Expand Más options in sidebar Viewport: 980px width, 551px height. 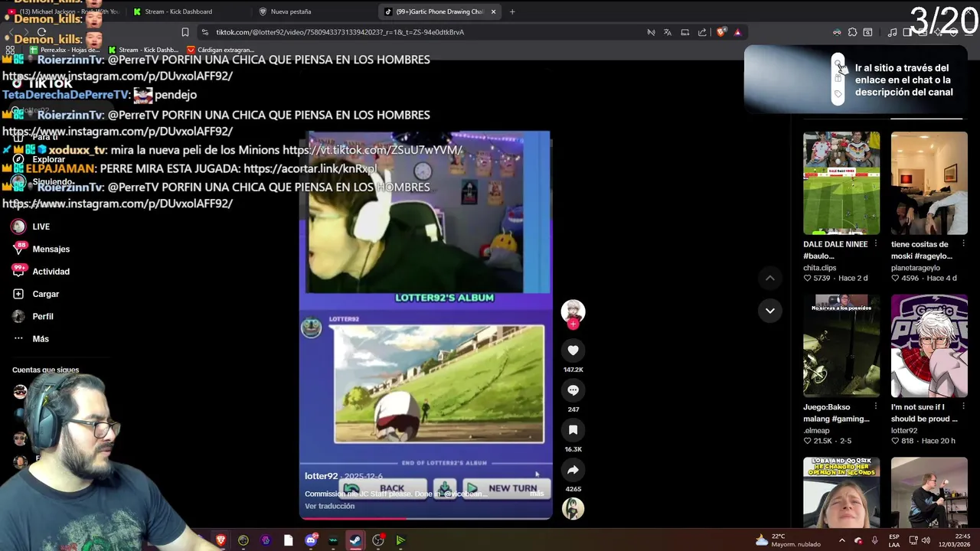[31, 339]
